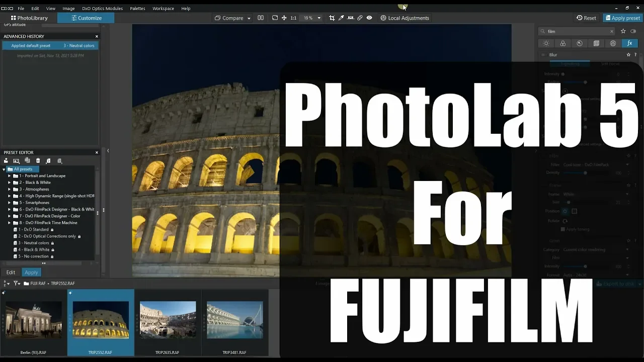The width and height of the screenshot is (644, 362).
Task: Show favorite corrections using the star icon
Action: click(x=623, y=31)
